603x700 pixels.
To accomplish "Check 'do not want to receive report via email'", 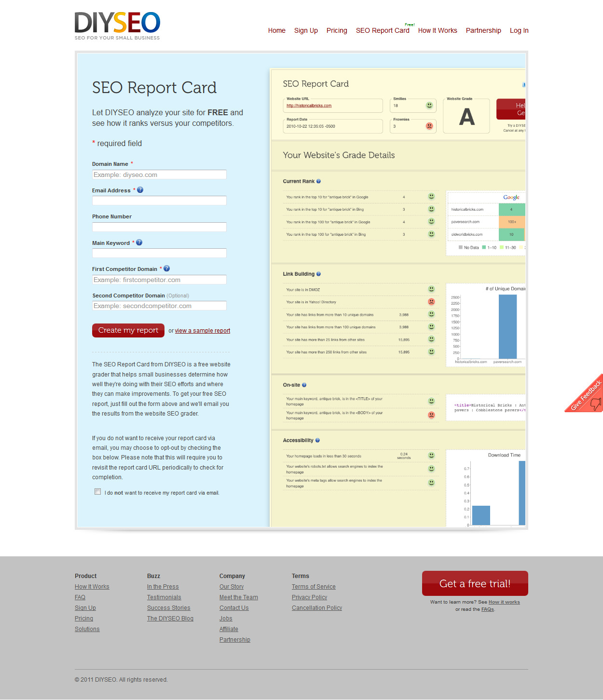I will (98, 492).
